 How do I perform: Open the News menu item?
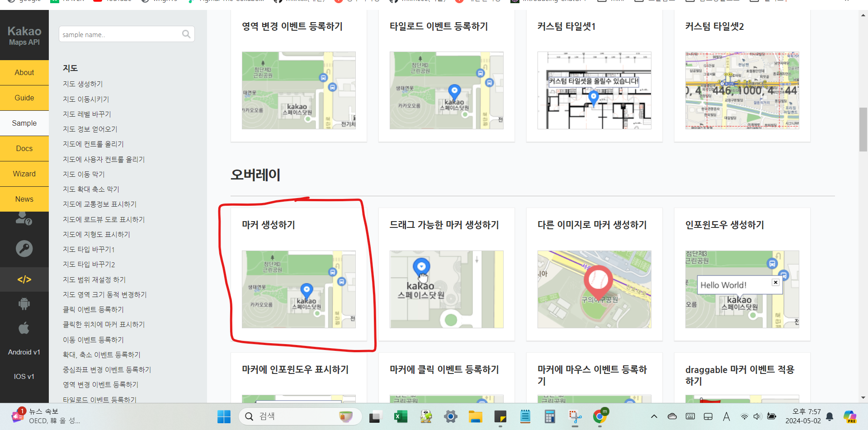(x=24, y=199)
